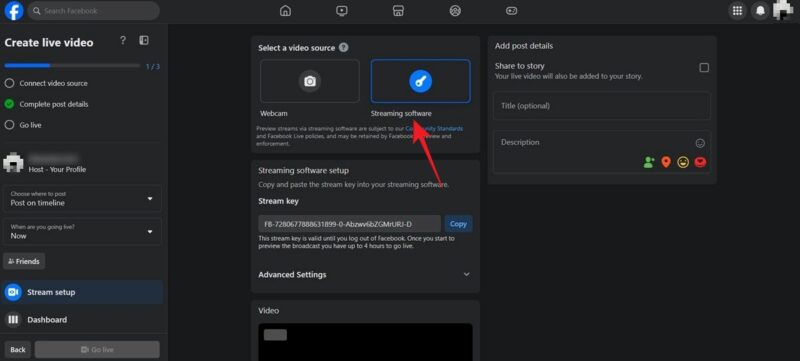Click the Dashboard icon in sidebar

13,320
